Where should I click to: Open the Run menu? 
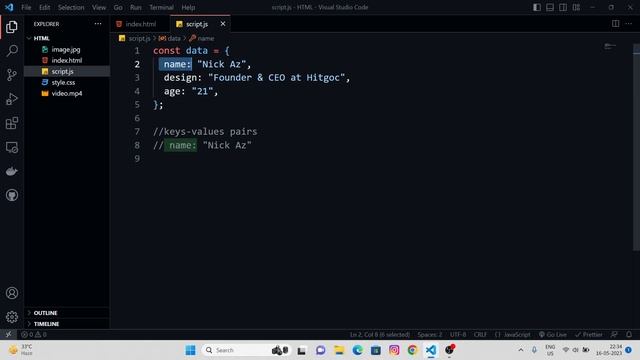tap(136, 7)
